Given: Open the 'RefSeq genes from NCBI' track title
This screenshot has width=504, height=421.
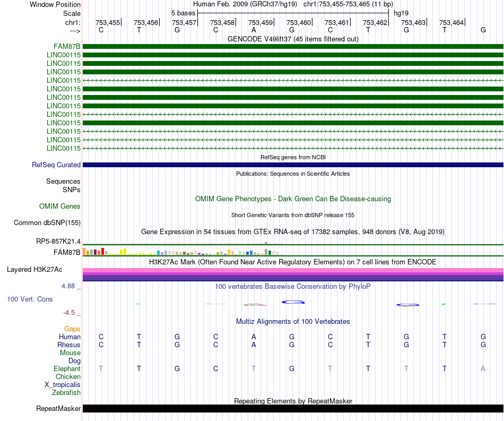Looking at the screenshot, I should (x=293, y=157).
